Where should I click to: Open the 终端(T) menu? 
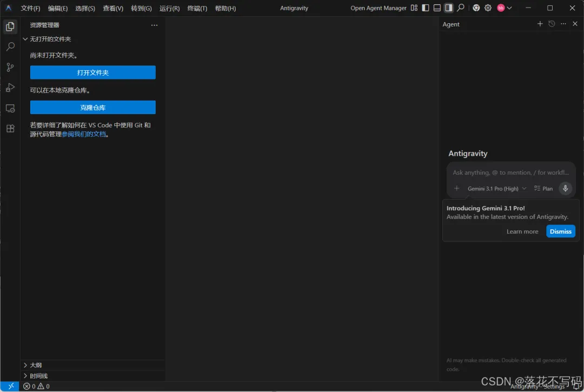[197, 8]
